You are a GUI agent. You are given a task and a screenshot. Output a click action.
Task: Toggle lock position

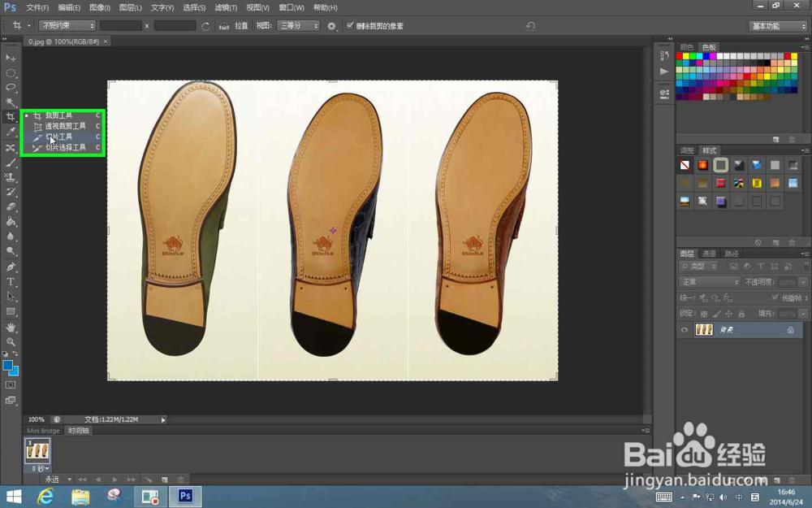click(728, 314)
